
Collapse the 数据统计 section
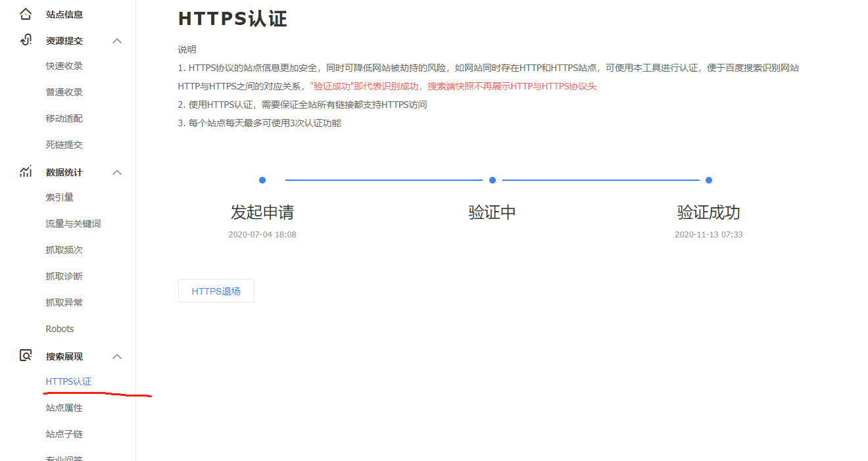117,172
